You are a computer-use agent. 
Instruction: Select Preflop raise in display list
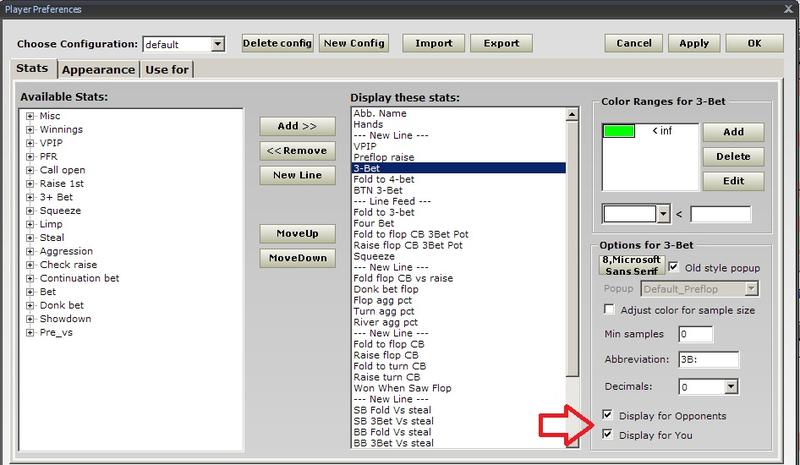[x=459, y=157]
